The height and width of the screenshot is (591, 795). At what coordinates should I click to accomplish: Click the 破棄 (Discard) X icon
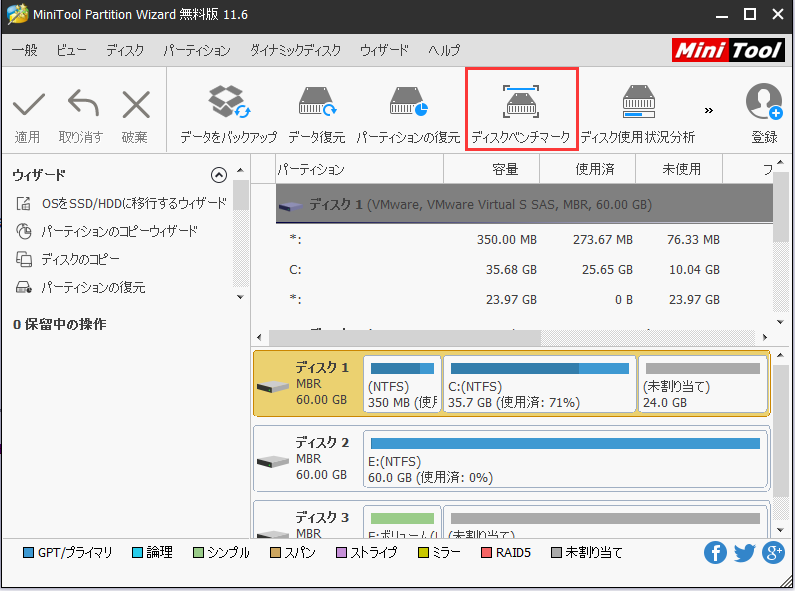[x=136, y=104]
